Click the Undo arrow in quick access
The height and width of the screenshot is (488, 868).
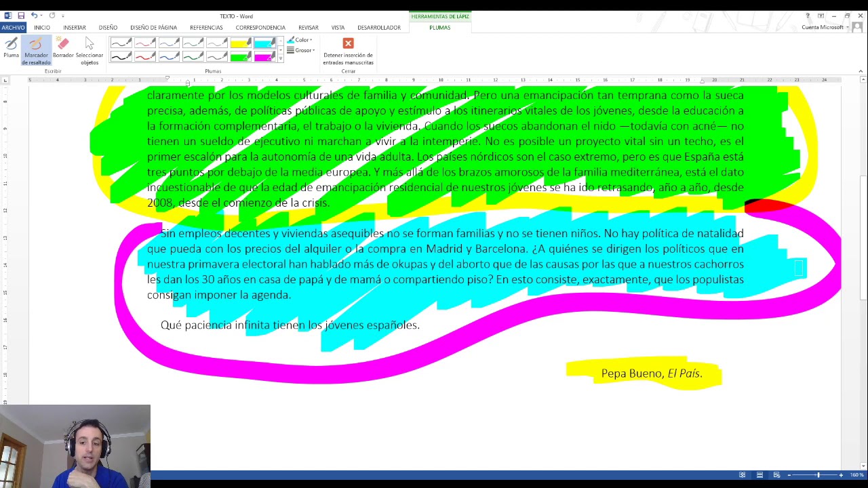33,16
